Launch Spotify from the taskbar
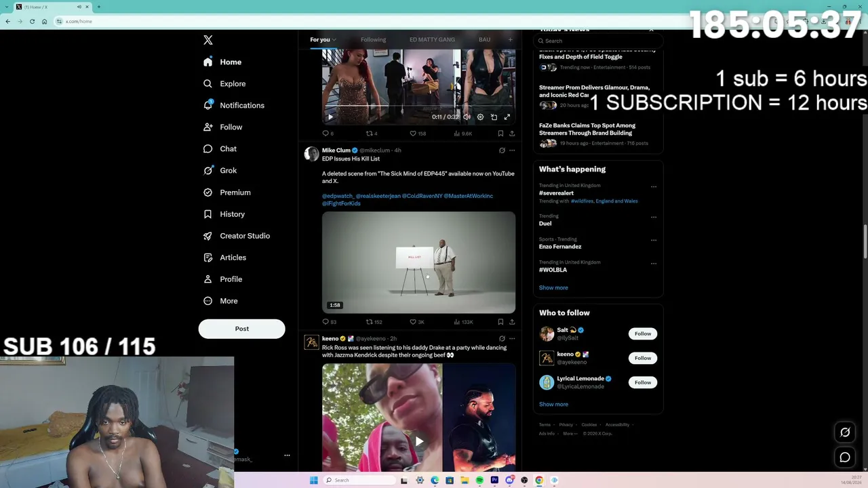 point(479,480)
